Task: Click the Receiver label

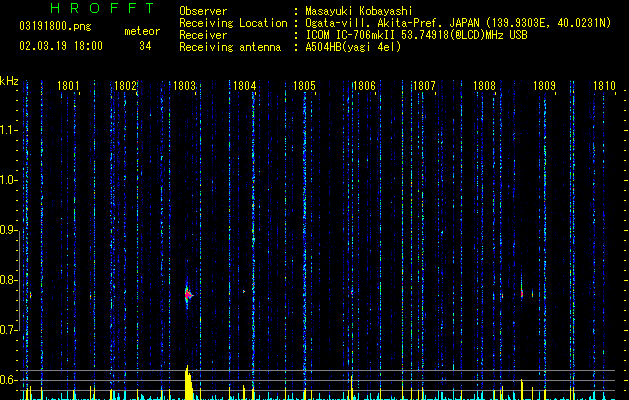Action: point(203,35)
